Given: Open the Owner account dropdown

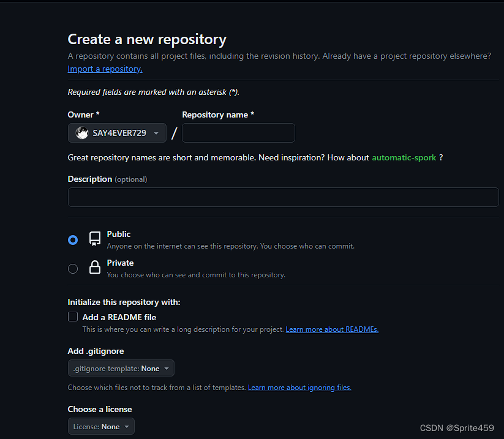Looking at the screenshot, I should pos(117,133).
